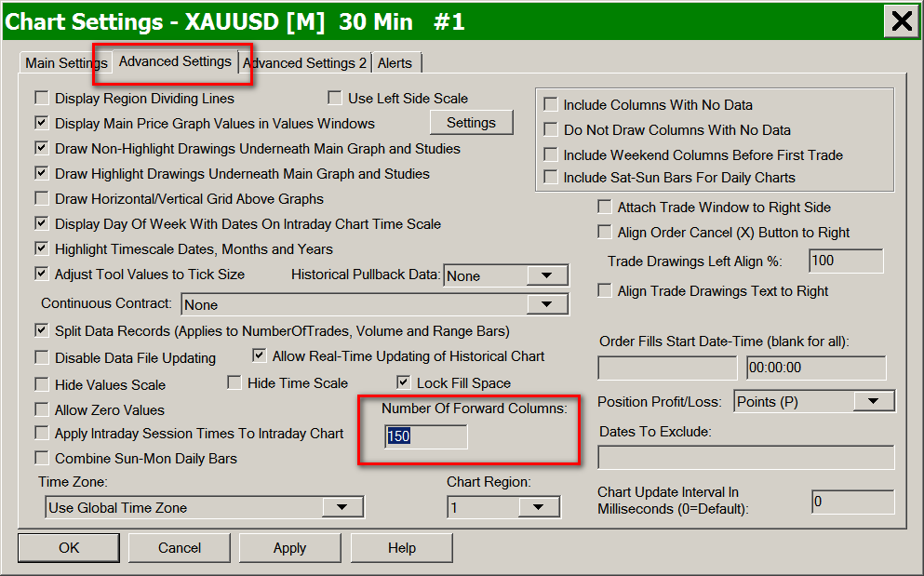Open the Advanced Settings 2 tab
Viewport: 924px width, 576px height.
pyautogui.click(x=304, y=63)
